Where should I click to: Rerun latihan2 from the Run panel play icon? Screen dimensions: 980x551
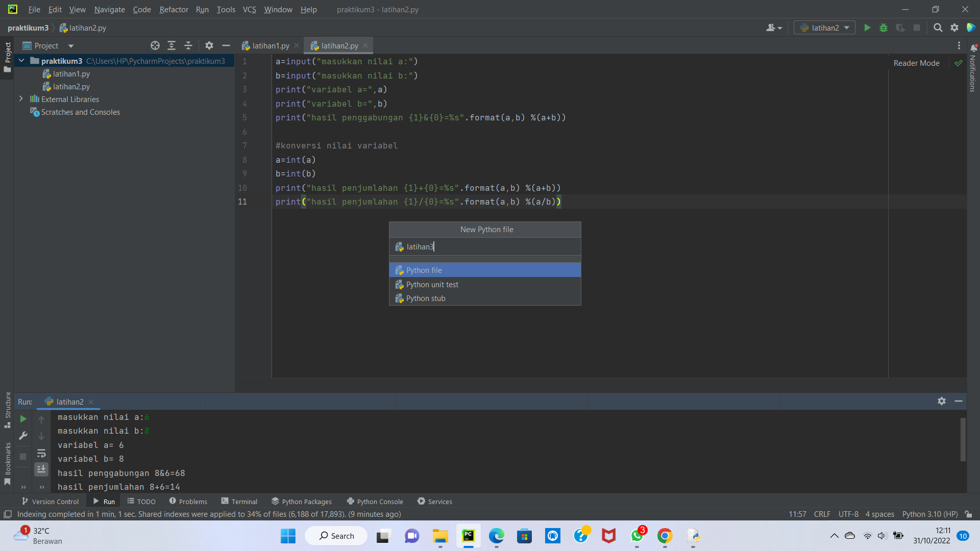coord(23,419)
